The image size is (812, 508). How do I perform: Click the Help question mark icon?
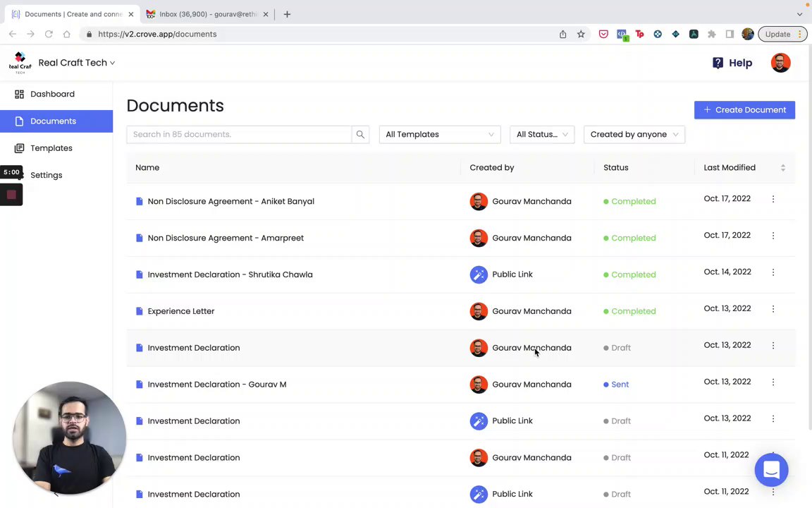(718, 63)
